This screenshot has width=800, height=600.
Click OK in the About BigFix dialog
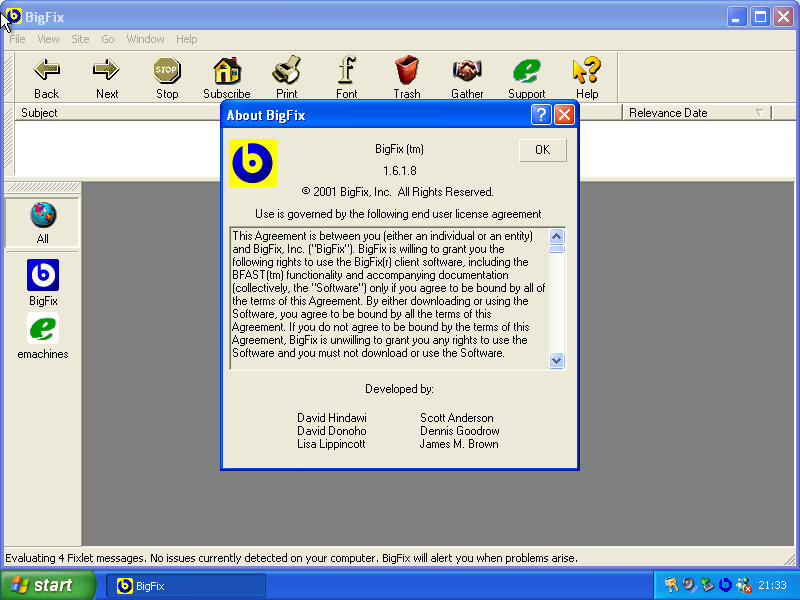(x=542, y=150)
